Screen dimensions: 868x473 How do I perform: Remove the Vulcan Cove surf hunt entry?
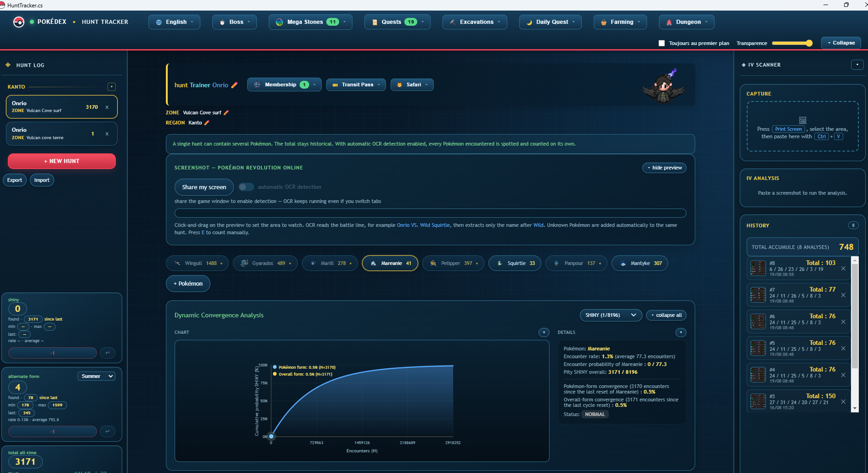coord(107,107)
